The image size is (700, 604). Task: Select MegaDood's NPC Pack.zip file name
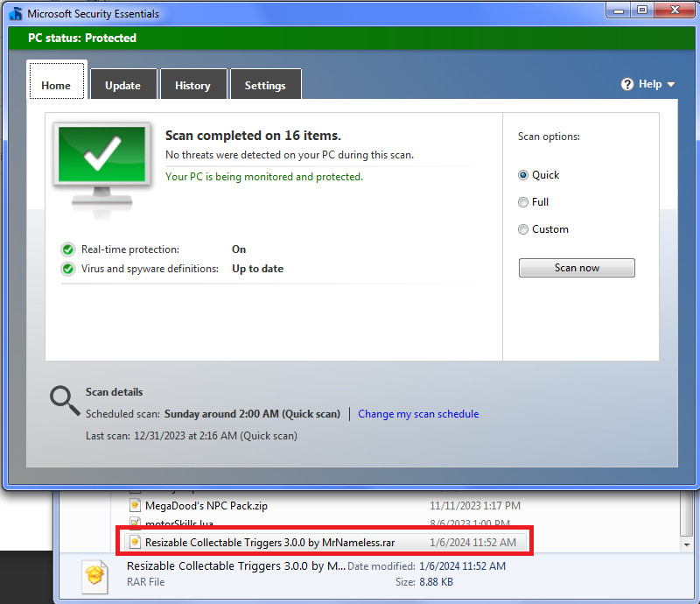[206, 506]
